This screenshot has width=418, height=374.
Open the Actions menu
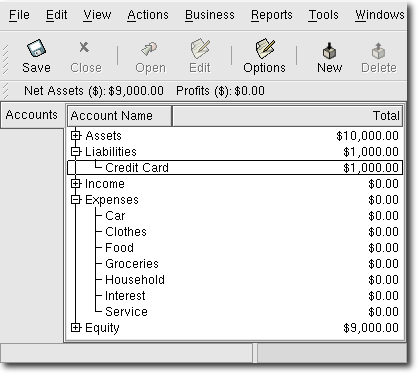coord(148,15)
